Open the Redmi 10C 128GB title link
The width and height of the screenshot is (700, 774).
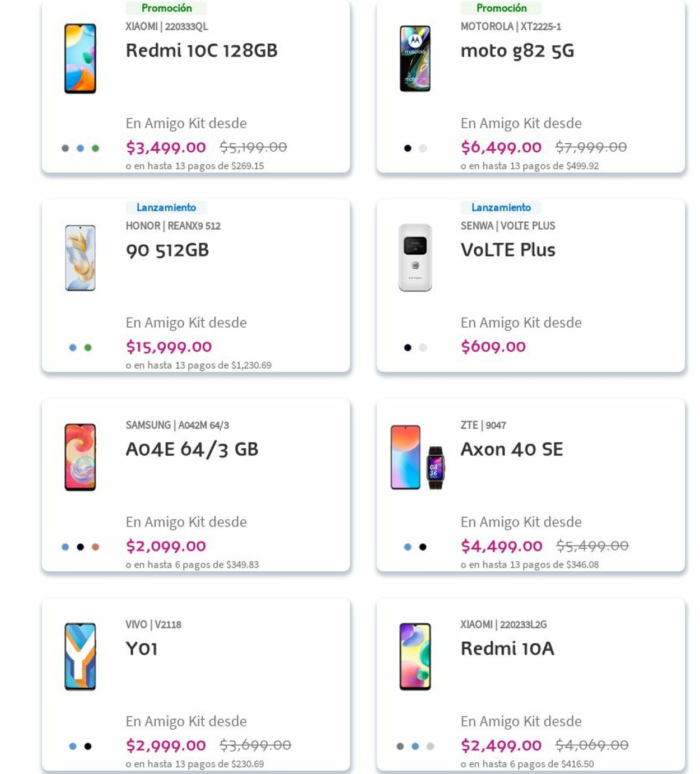(202, 51)
